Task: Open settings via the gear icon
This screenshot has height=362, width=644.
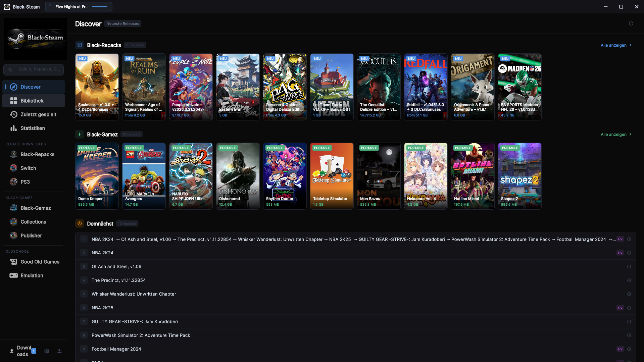Action: point(47,351)
